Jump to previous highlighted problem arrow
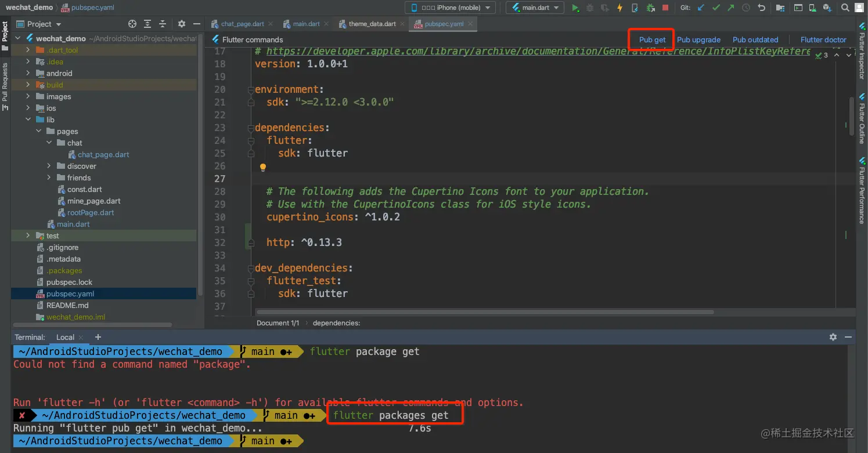The image size is (868, 453). tap(837, 55)
